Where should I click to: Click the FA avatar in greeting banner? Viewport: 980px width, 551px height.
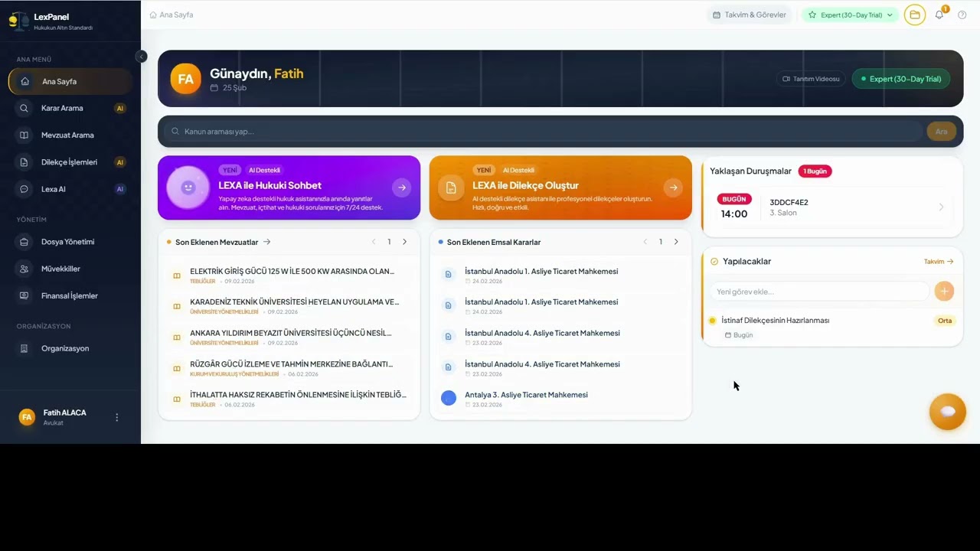pyautogui.click(x=185, y=79)
